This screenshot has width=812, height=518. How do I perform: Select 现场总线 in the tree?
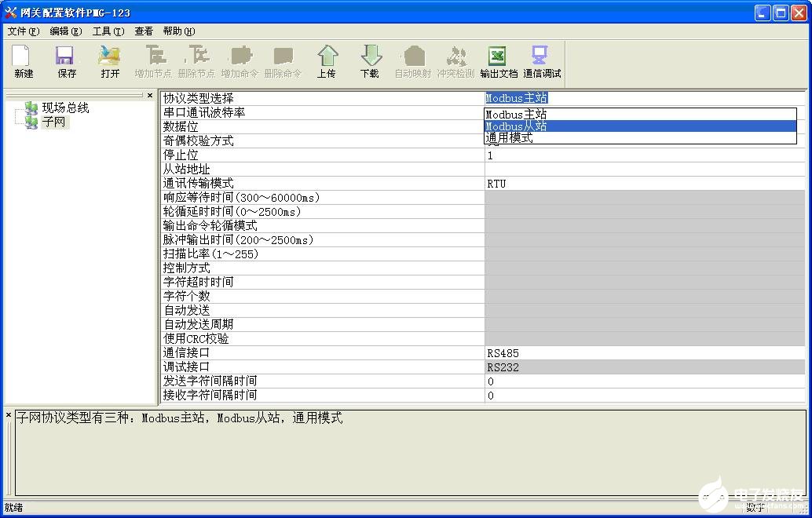[65, 108]
